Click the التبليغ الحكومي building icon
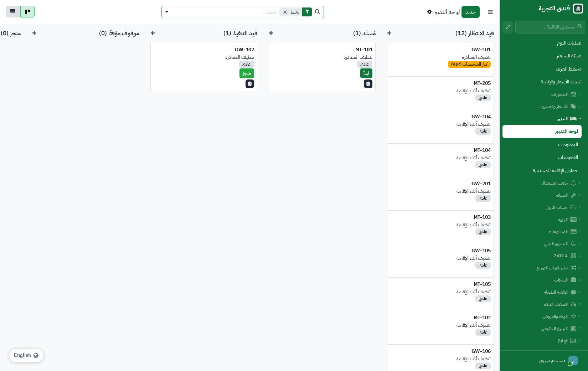 (573, 329)
